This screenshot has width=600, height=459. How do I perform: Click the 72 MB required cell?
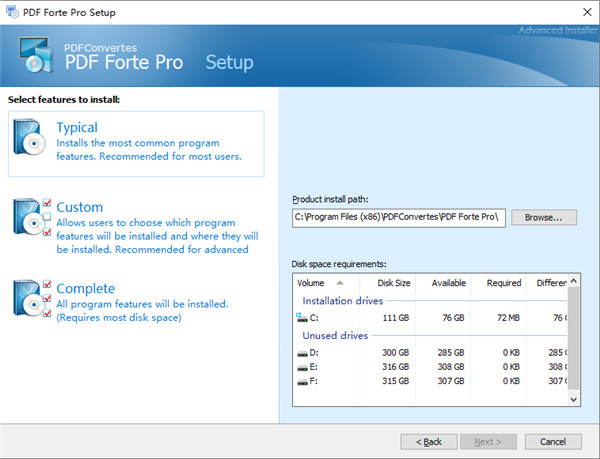pos(508,318)
